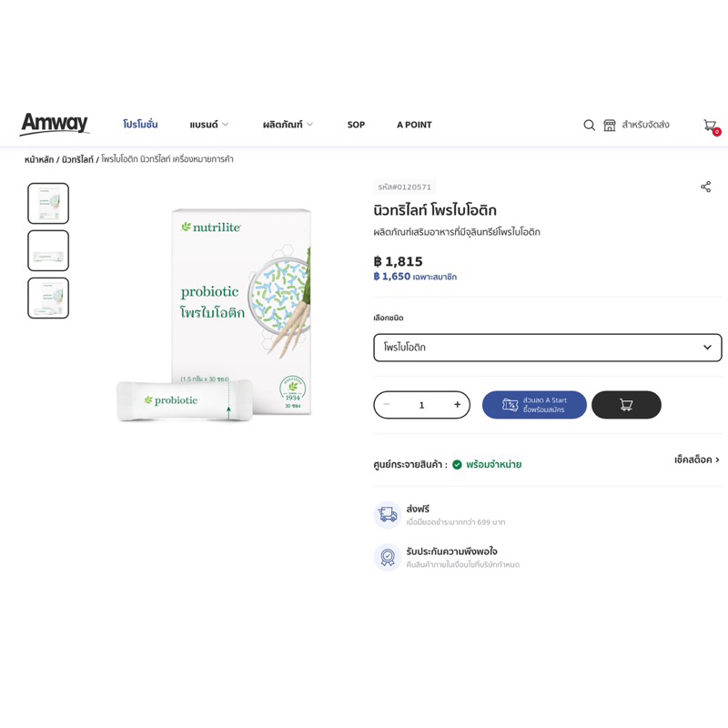728x728 pixels.
Task: Click the quantity input field
Action: click(421, 405)
